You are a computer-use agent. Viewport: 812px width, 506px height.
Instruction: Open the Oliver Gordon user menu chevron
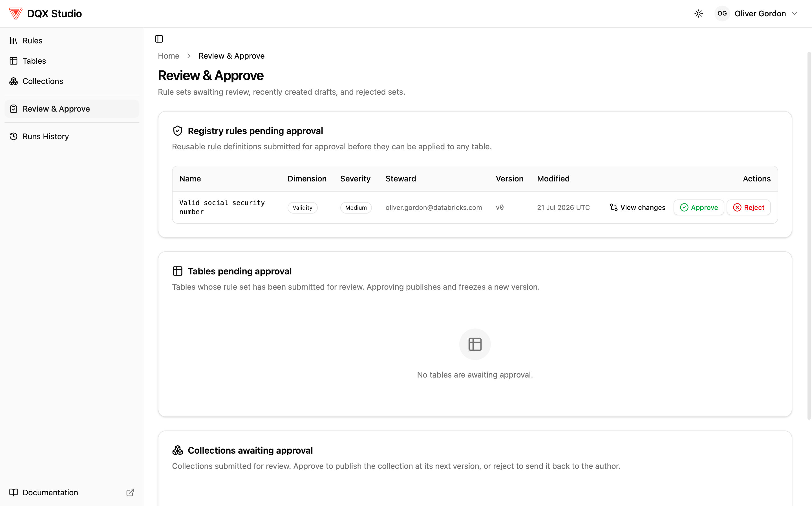pos(795,14)
